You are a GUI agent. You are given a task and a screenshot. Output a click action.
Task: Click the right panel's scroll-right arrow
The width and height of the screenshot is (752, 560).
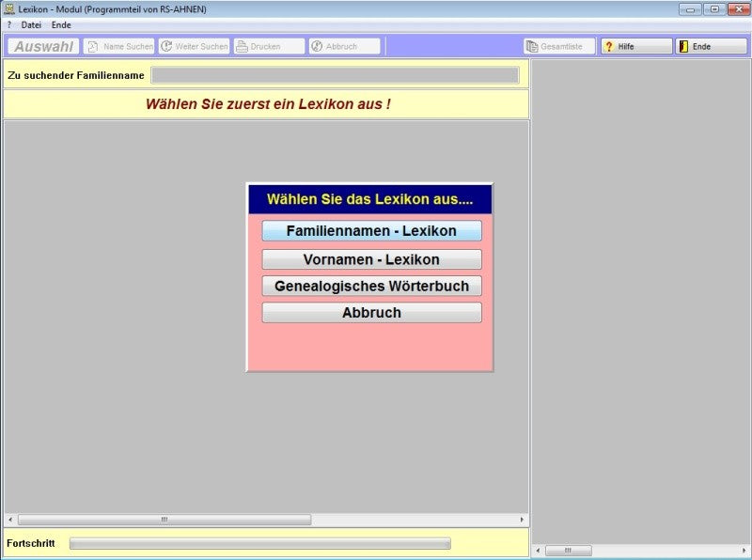pos(744,550)
